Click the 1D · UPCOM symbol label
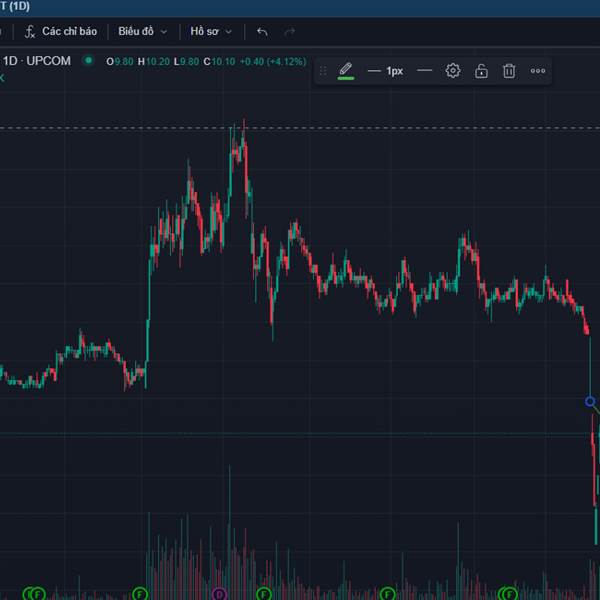The height and width of the screenshot is (600, 600). 37,61
